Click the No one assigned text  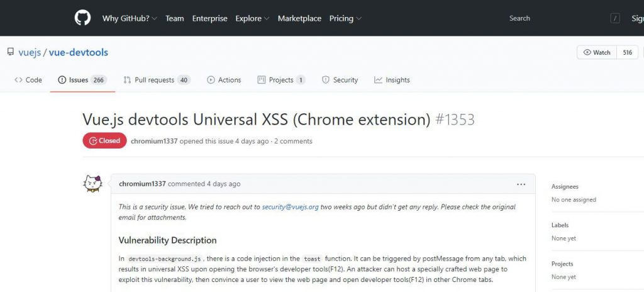(574, 199)
